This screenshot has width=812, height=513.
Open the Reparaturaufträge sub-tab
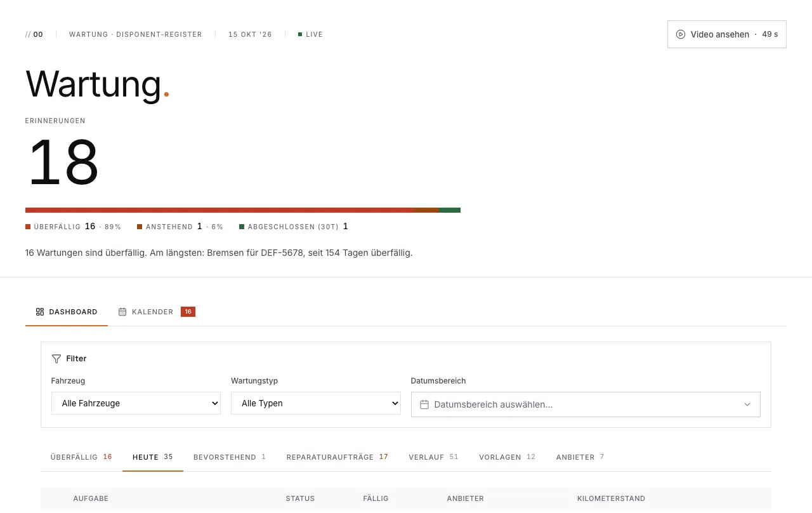[337, 457]
